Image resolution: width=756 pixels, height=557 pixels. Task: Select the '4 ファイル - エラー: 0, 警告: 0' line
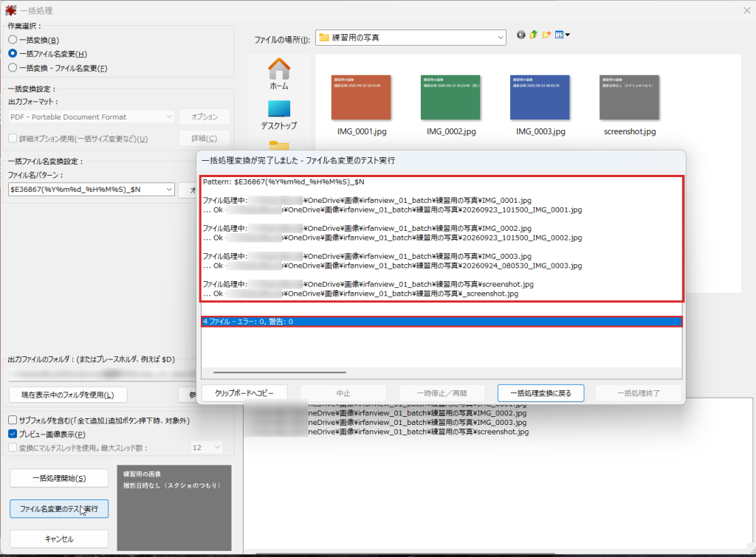click(x=441, y=322)
